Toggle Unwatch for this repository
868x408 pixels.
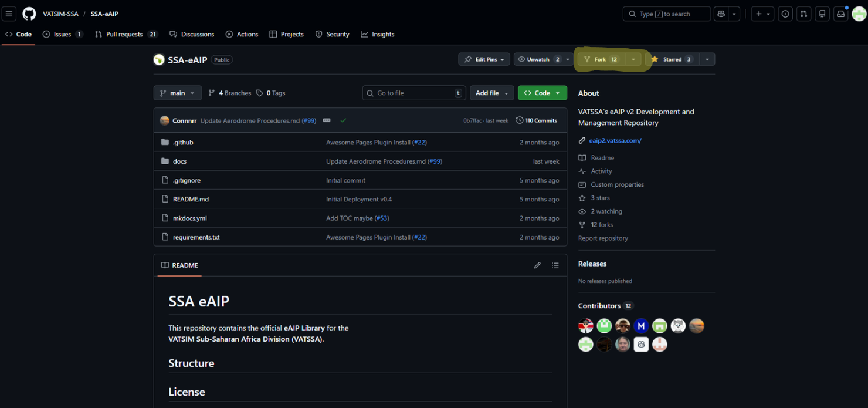tap(537, 59)
